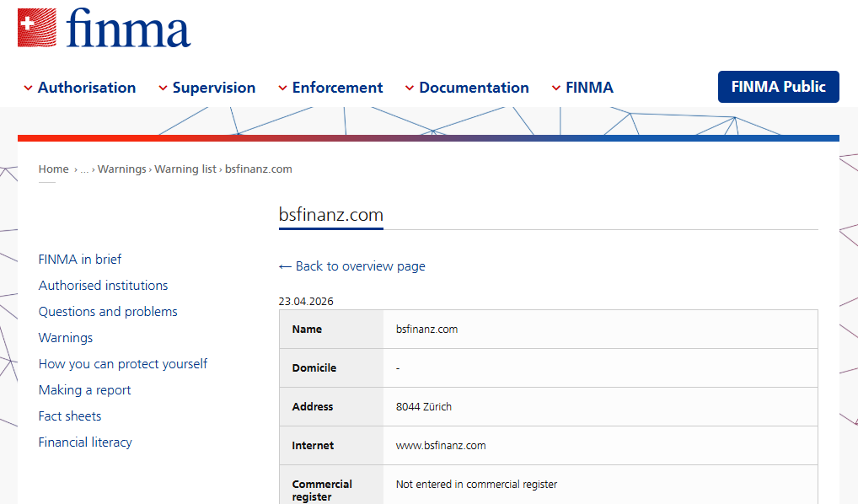Select Name value bsfinanz.com in table
This screenshot has width=858, height=504.
pyautogui.click(x=426, y=330)
